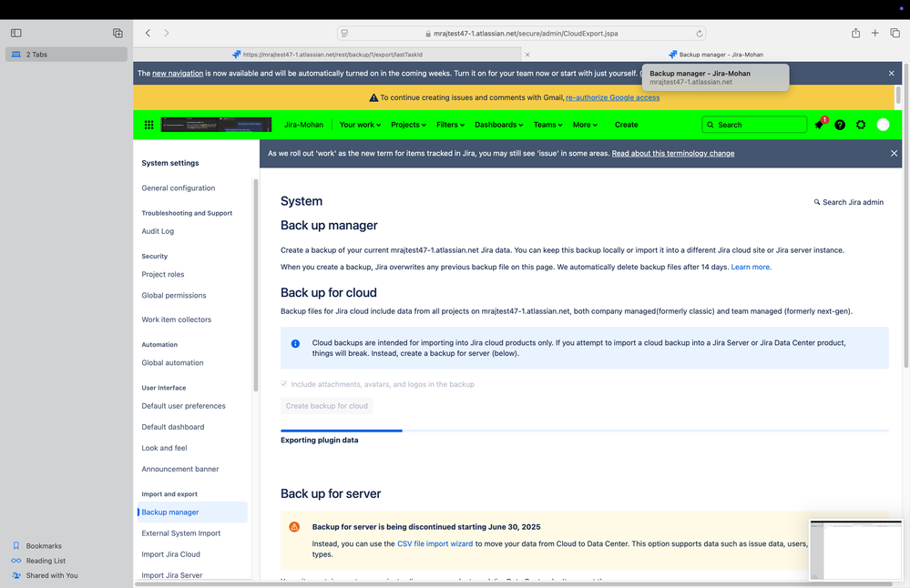Reload the page via the address bar icon
910x588 pixels.
(x=699, y=33)
